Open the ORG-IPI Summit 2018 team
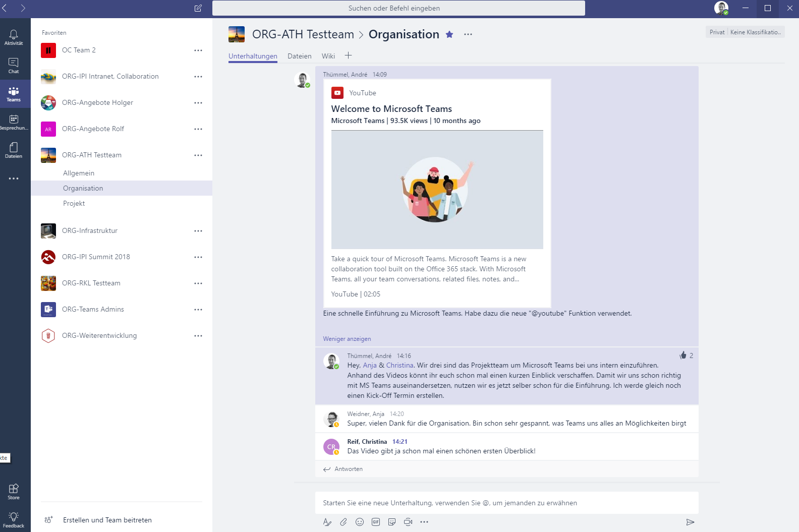The width and height of the screenshot is (799, 532). coord(122,257)
